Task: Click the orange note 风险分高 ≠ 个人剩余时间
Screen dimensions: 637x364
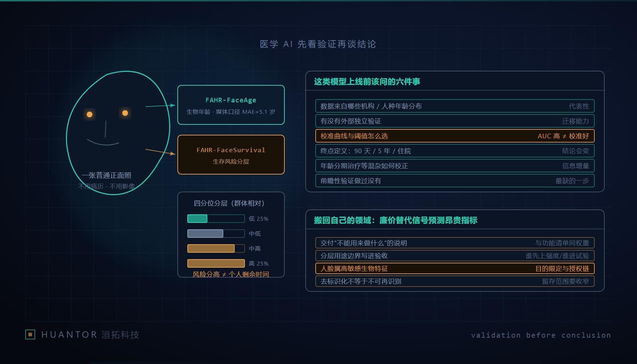Action: [x=231, y=274]
